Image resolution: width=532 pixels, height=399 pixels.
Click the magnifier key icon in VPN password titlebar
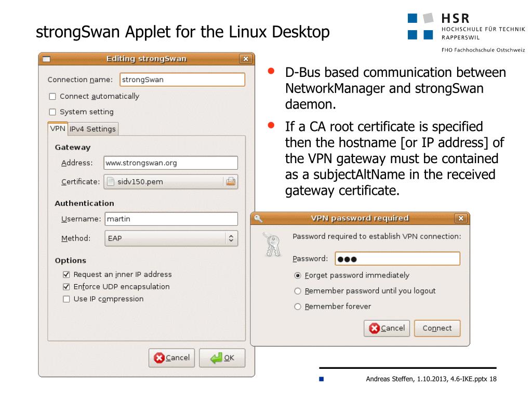(x=259, y=218)
